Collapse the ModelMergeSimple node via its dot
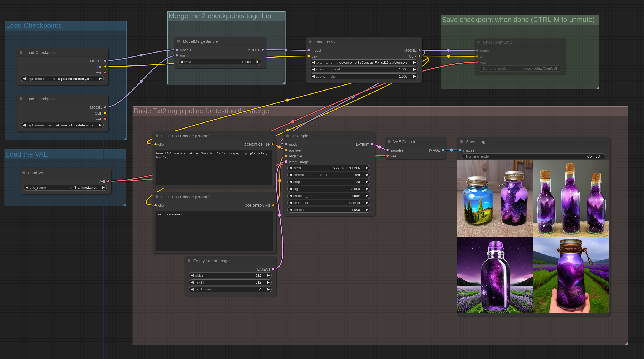644x359 pixels. click(179, 41)
